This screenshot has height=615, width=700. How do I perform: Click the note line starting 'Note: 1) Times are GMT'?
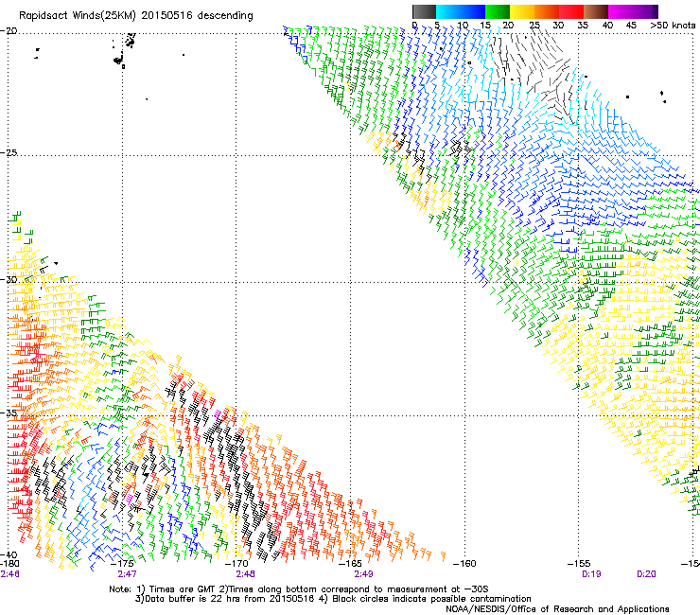click(x=299, y=589)
